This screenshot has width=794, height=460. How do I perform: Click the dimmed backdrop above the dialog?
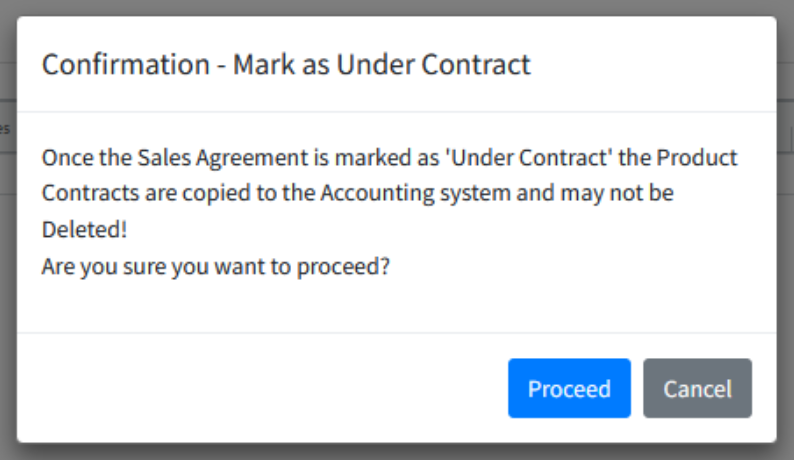coord(400,7)
